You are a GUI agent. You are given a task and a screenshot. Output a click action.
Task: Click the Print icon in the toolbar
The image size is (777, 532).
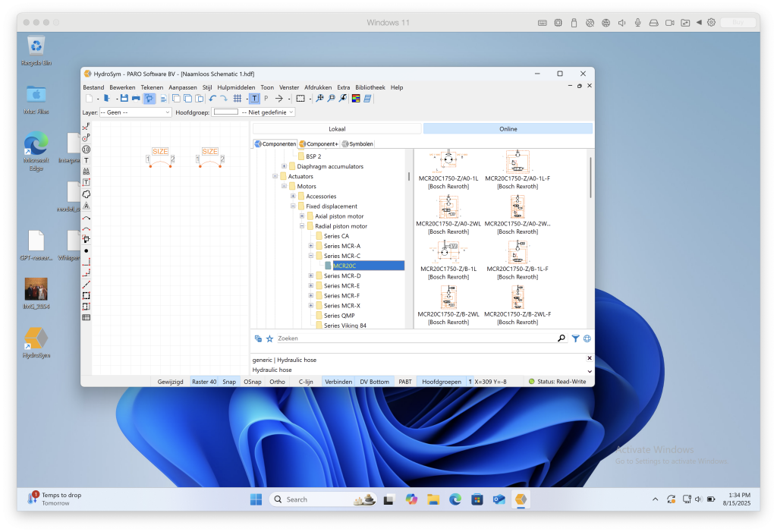click(x=136, y=99)
